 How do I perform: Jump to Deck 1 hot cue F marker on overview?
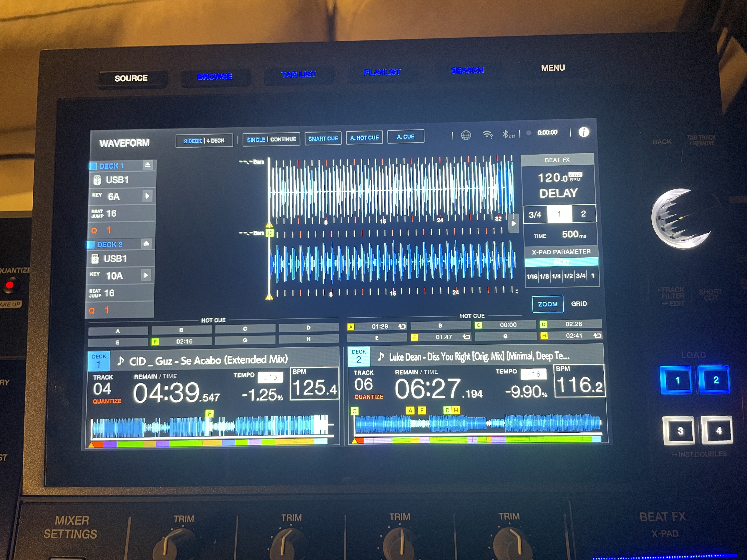point(209,413)
